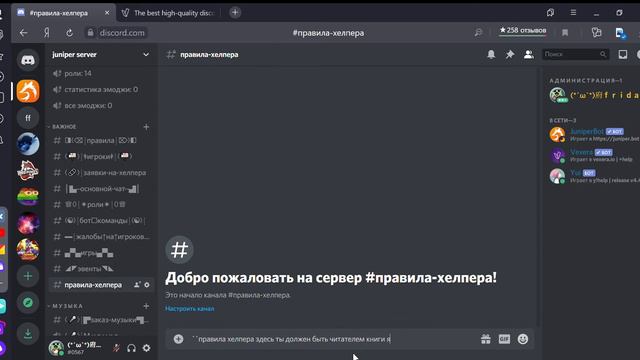Screen dimensions: 640x360
Task: Click the Yandex 'Я' home button
Action: [47, 33]
